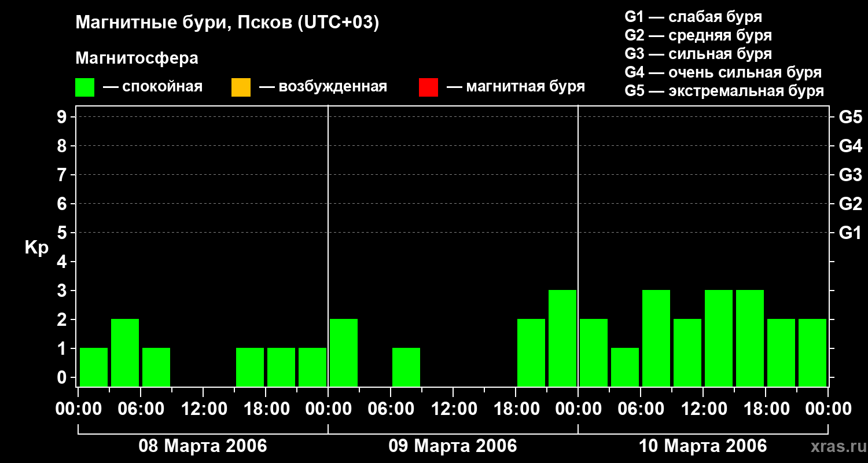Click the '— спокойная' legend label
The image size is (868, 463).
point(153,87)
